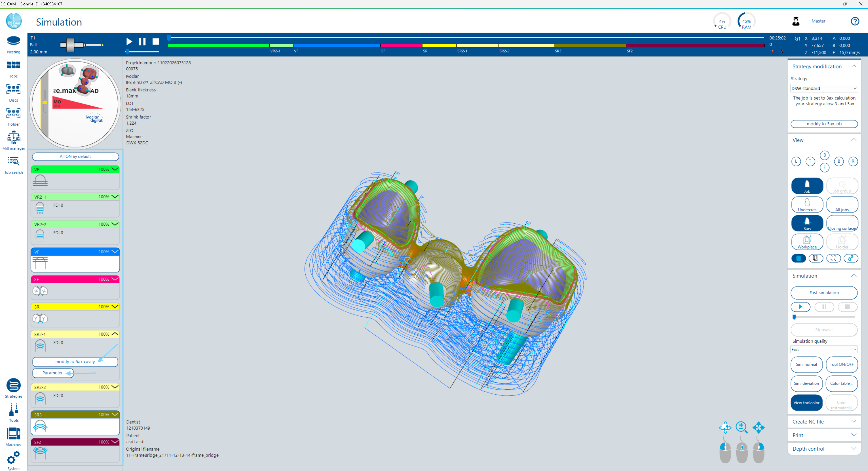The height and width of the screenshot is (471, 868).
Task: Click the simulation speed slider
Action: 794,317
